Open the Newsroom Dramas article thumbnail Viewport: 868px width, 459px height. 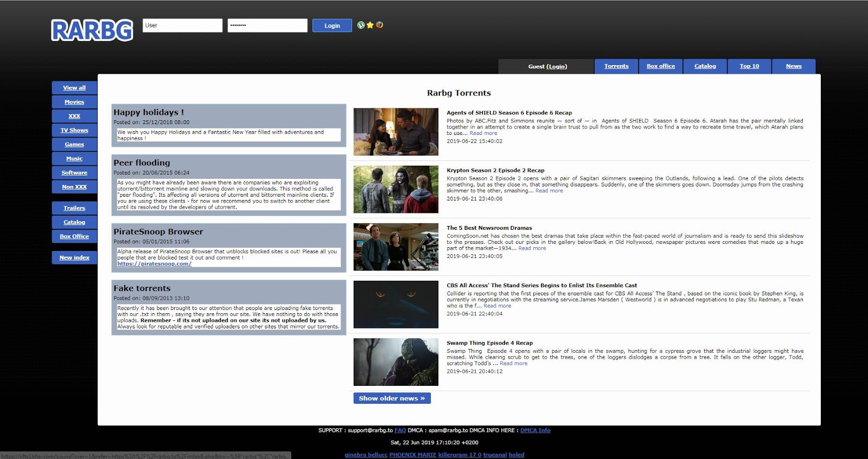[x=396, y=247]
